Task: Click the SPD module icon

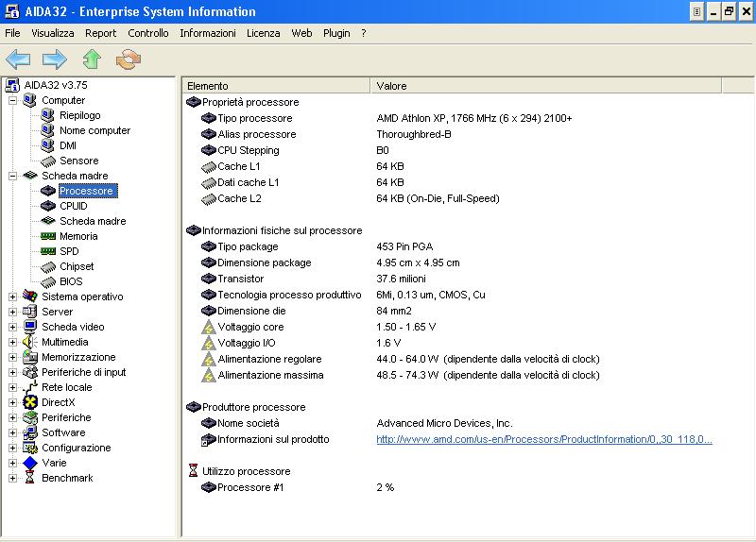Action: pos(48,251)
